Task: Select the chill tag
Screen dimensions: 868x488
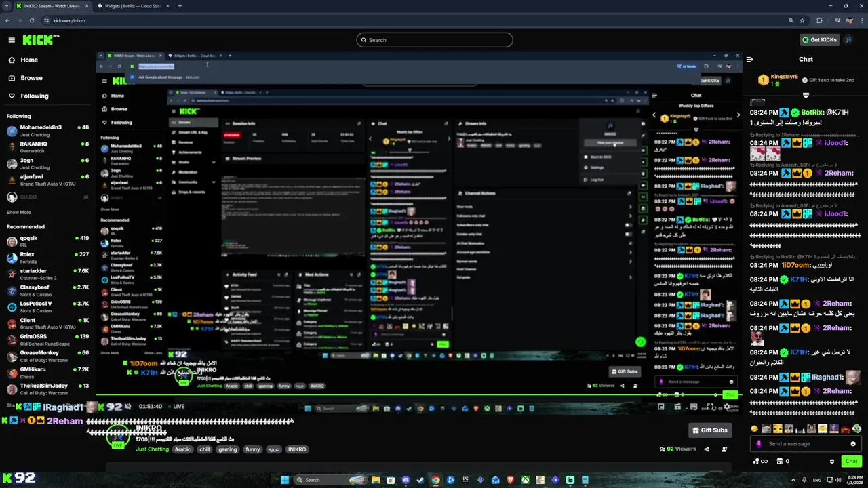Action: pos(205,449)
